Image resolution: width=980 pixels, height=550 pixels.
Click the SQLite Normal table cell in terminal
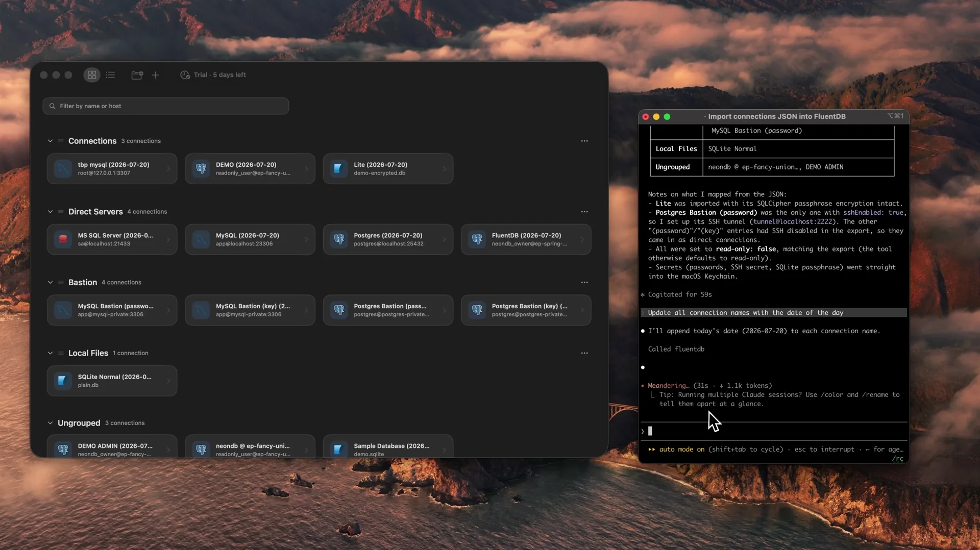(798, 148)
